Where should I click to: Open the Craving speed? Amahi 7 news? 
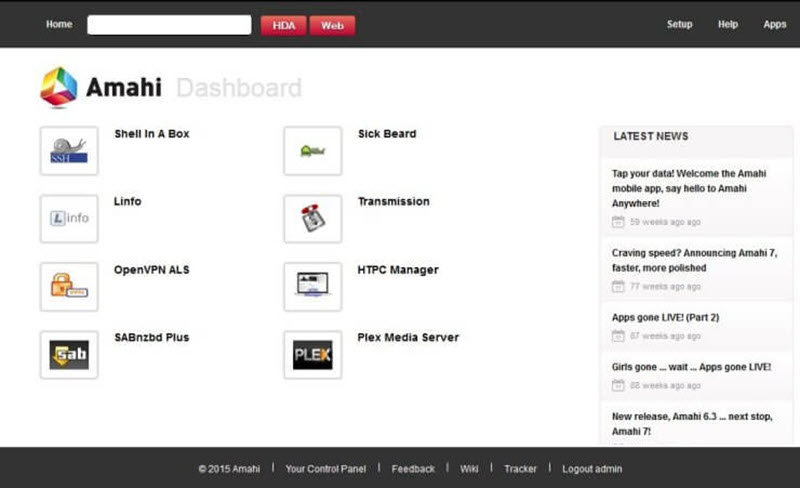click(694, 260)
